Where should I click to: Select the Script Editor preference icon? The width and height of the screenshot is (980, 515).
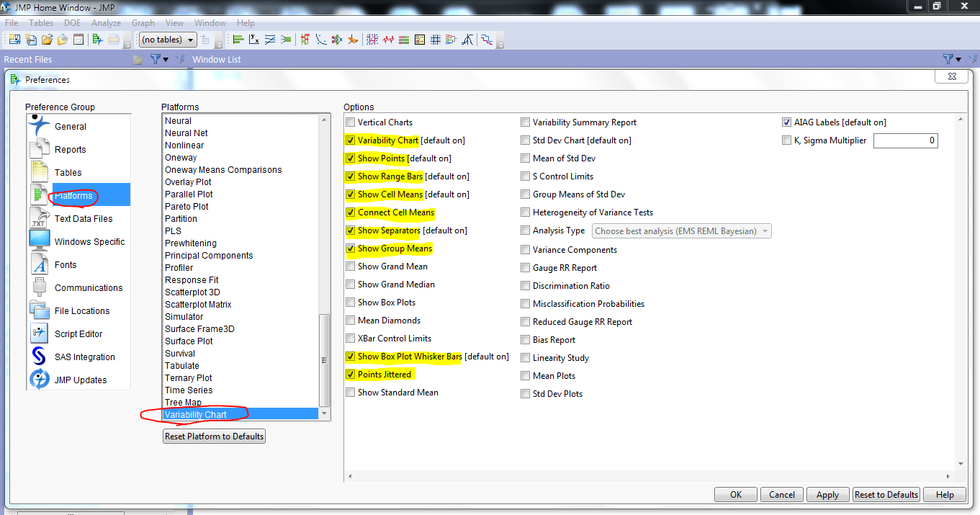40,333
